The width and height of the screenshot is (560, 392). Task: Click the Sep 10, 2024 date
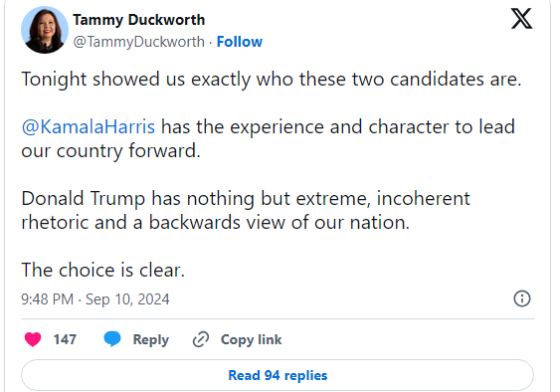(127, 299)
